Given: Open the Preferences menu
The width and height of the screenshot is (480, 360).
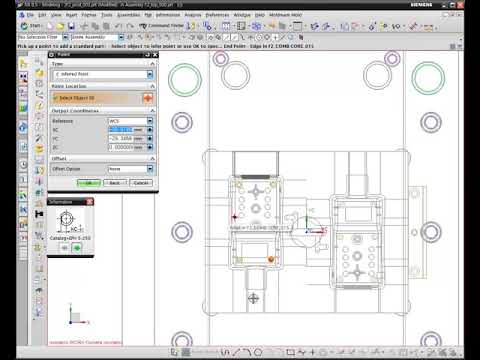Looking at the screenshot, I should 217,15.
